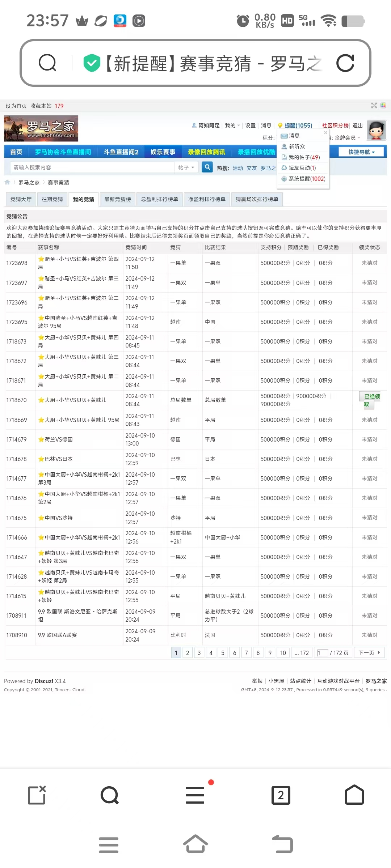Reload the page with the refresh icon
Image resolution: width=391 pixels, height=868 pixels.
point(345,63)
